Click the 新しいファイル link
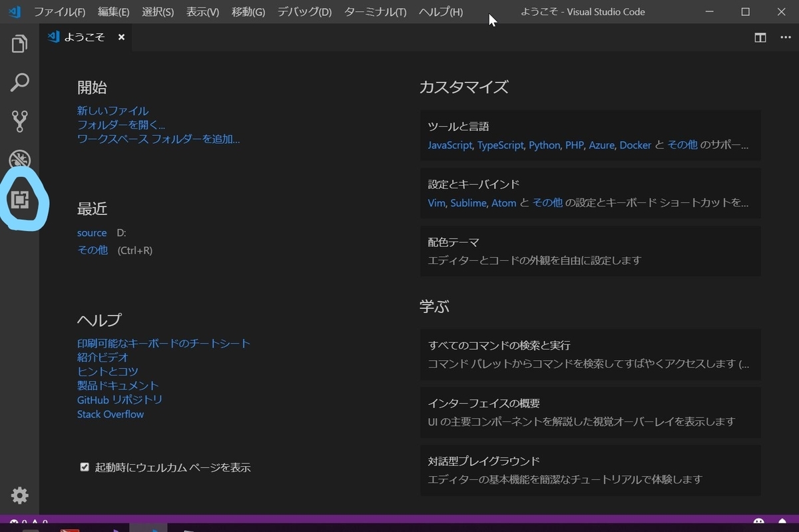This screenshot has width=799, height=532. [x=112, y=111]
